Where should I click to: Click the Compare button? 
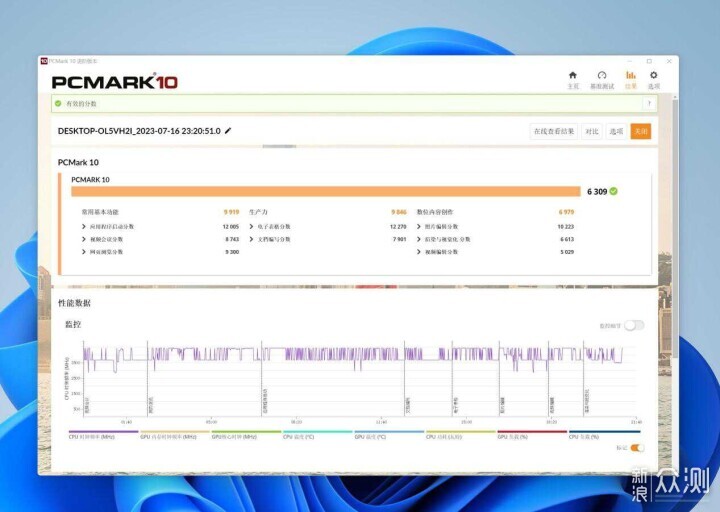pyautogui.click(x=592, y=131)
